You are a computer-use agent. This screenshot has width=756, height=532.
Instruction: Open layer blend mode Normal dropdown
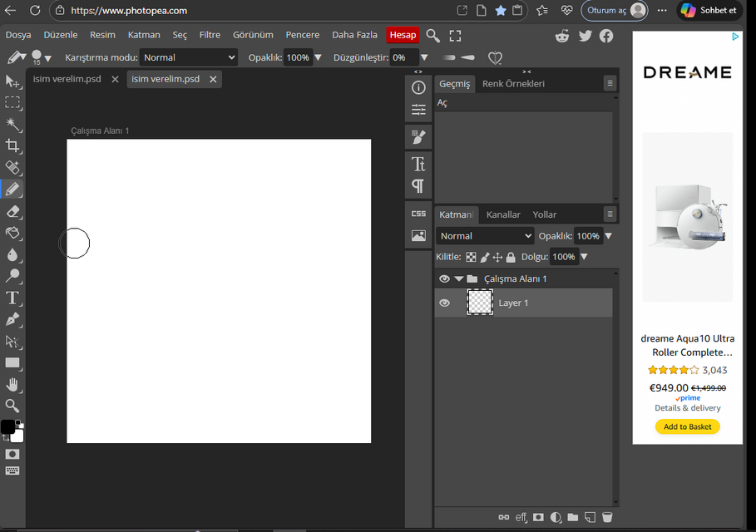point(486,236)
